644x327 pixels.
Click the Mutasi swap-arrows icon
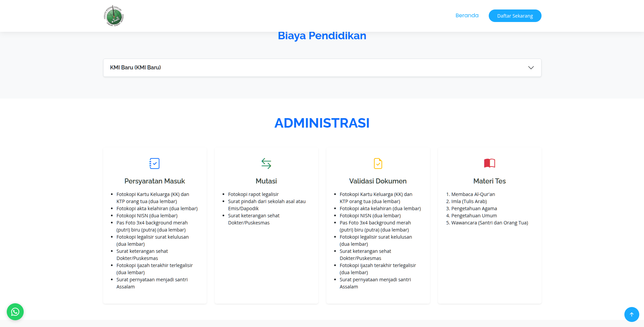[266, 163]
